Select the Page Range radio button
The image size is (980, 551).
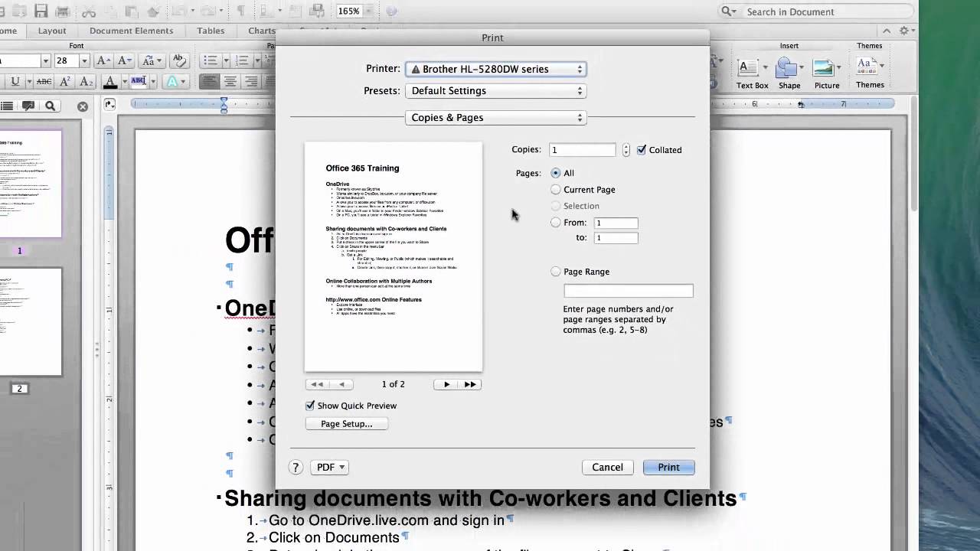click(x=556, y=272)
